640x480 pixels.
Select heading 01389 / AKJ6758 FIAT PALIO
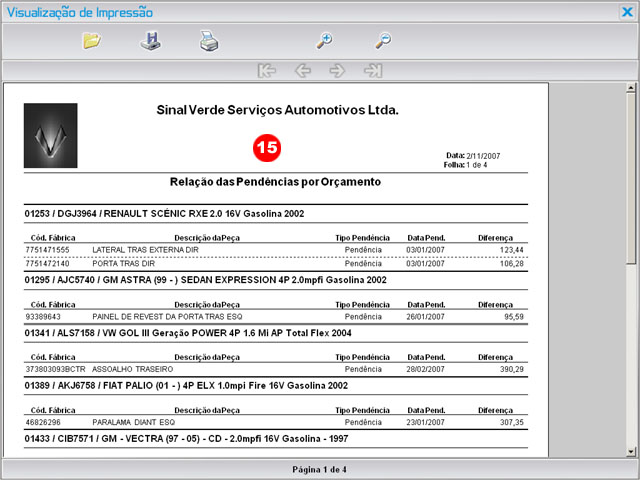click(186, 386)
